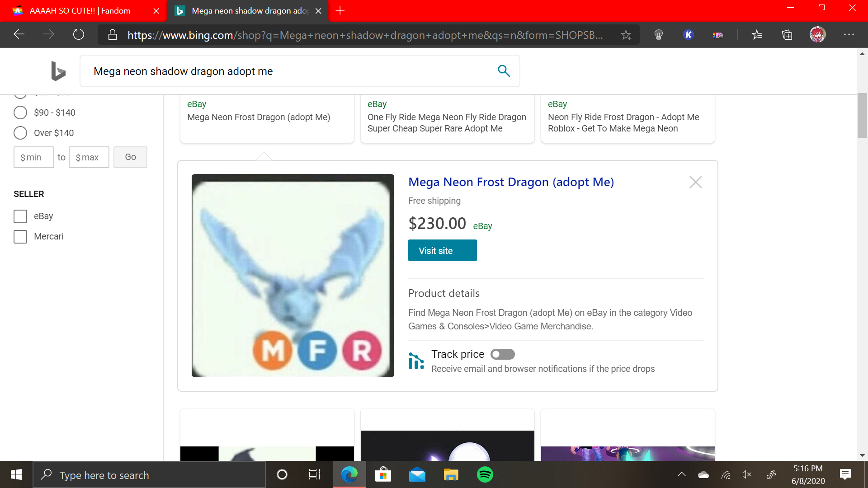Close the product details panel

[695, 182]
